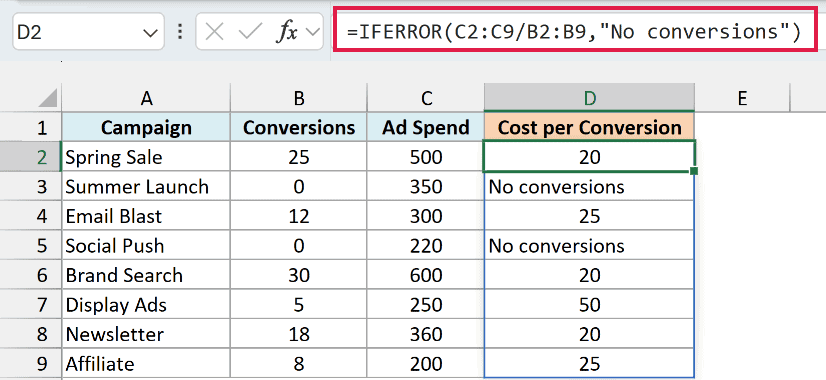Click the Cancel (X) icon in formula bar
Viewport: 826px width, 380px height.
pyautogui.click(x=214, y=33)
